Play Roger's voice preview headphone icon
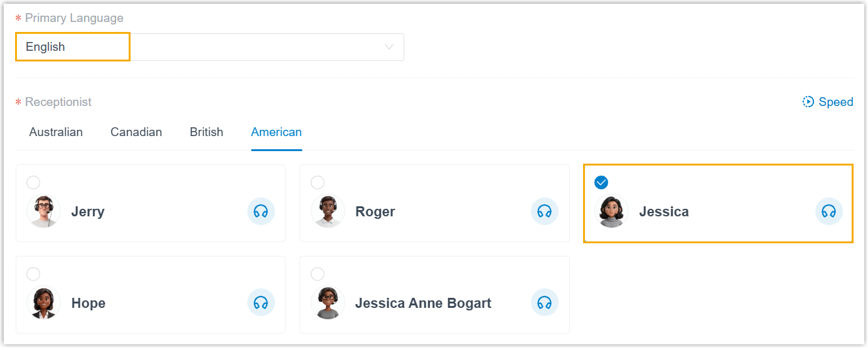The image size is (868, 348). 545,211
